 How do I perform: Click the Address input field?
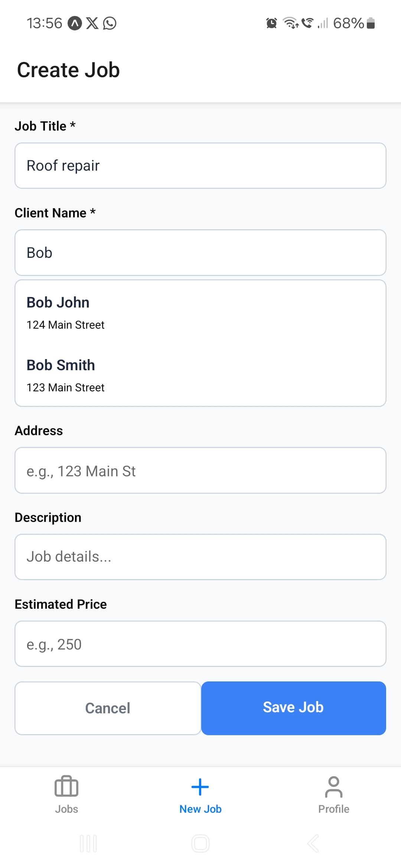[x=200, y=470]
